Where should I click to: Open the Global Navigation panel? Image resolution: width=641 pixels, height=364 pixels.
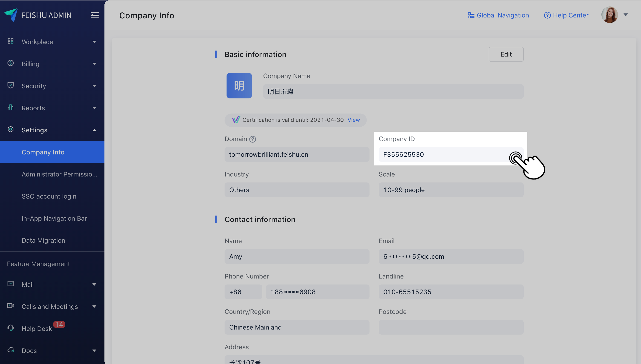[x=498, y=14]
